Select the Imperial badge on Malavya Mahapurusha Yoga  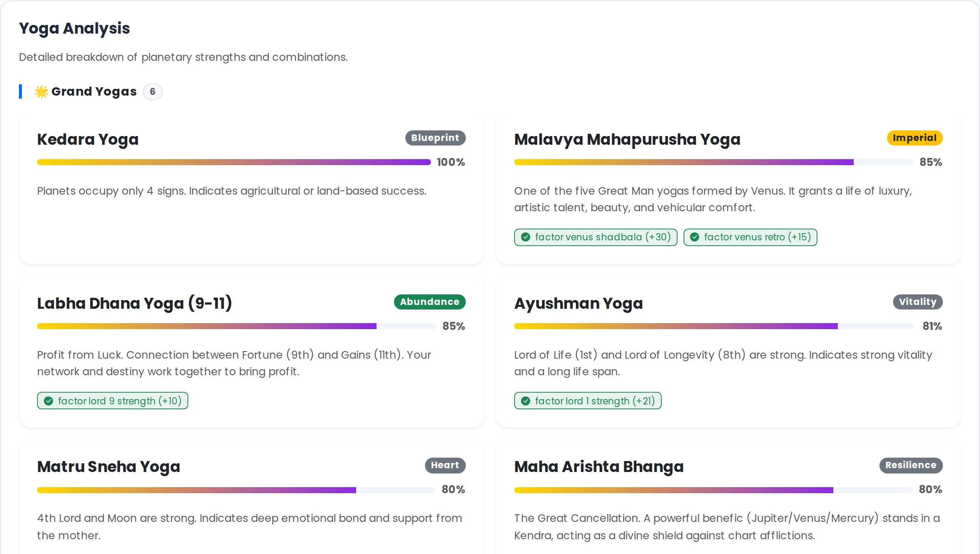tap(915, 138)
